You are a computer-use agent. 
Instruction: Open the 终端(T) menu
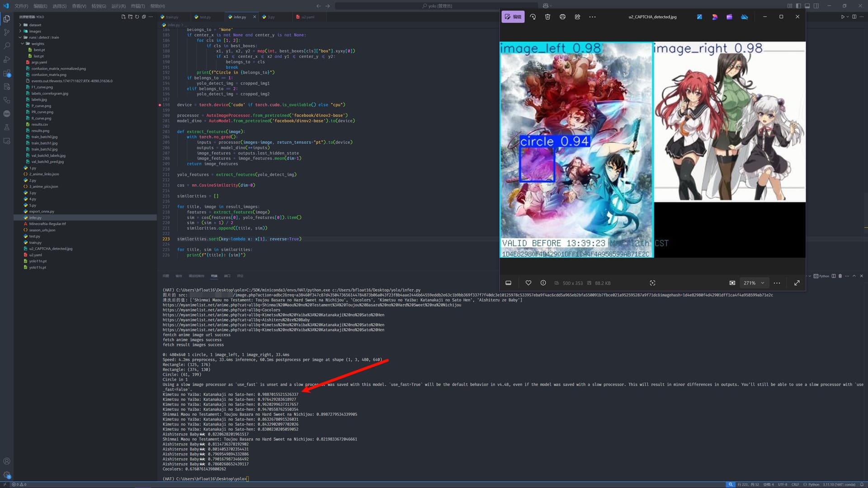click(138, 6)
